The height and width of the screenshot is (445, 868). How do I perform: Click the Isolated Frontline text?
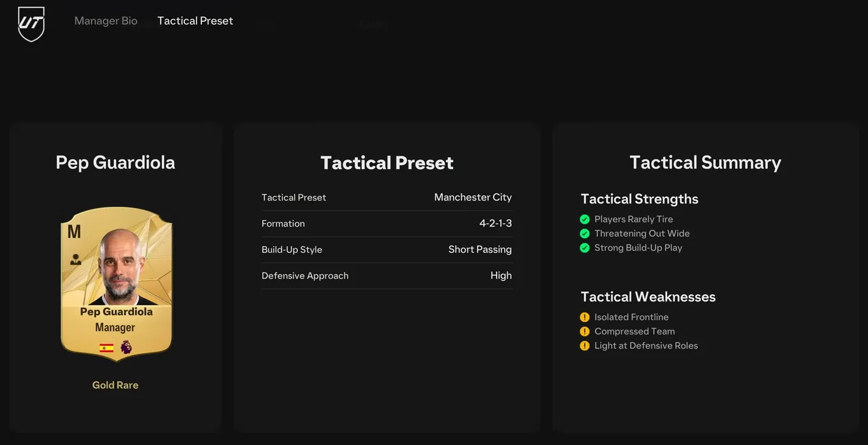(x=632, y=317)
